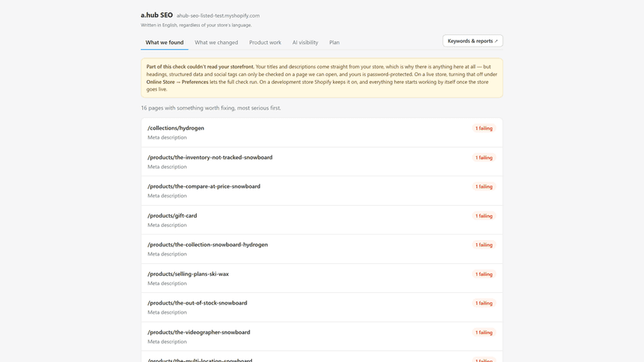Screen dimensions: 644x362
Task: Click 1 failing badge for compare-at-price-snowboard
Action: tap(484, 186)
